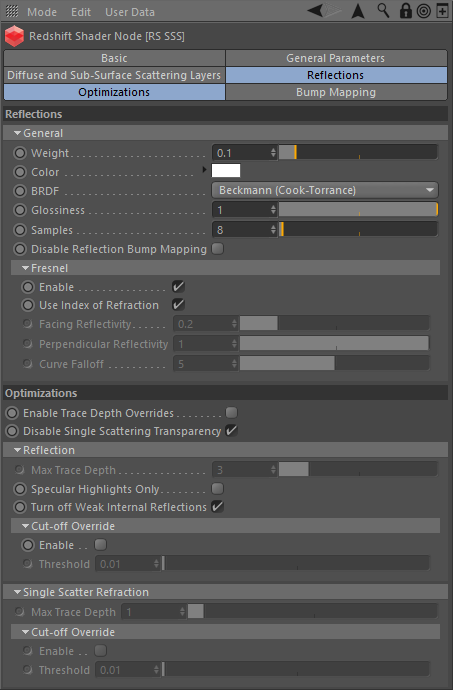The width and height of the screenshot is (453, 690).
Task: Click the Glossiness slider bar
Action: [x=358, y=210]
